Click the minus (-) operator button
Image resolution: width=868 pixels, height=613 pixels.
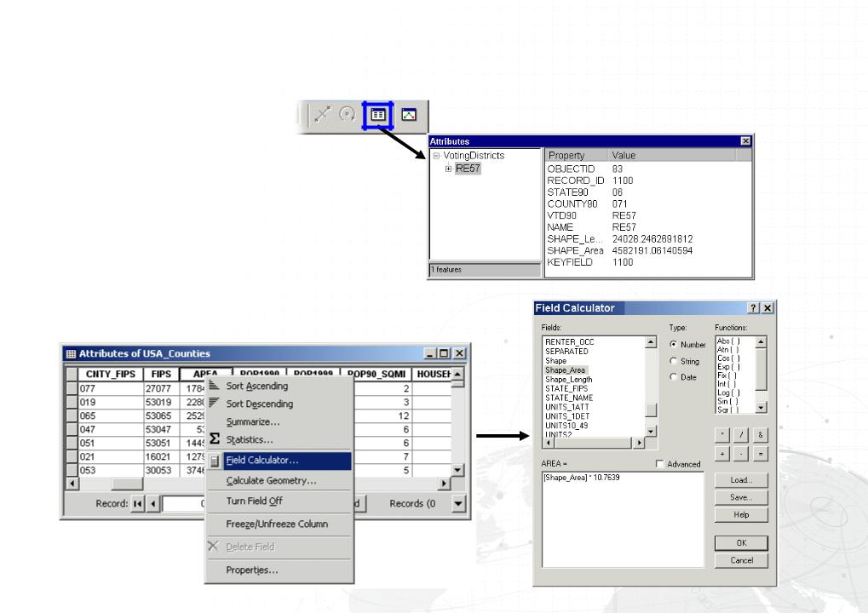pyautogui.click(x=741, y=454)
